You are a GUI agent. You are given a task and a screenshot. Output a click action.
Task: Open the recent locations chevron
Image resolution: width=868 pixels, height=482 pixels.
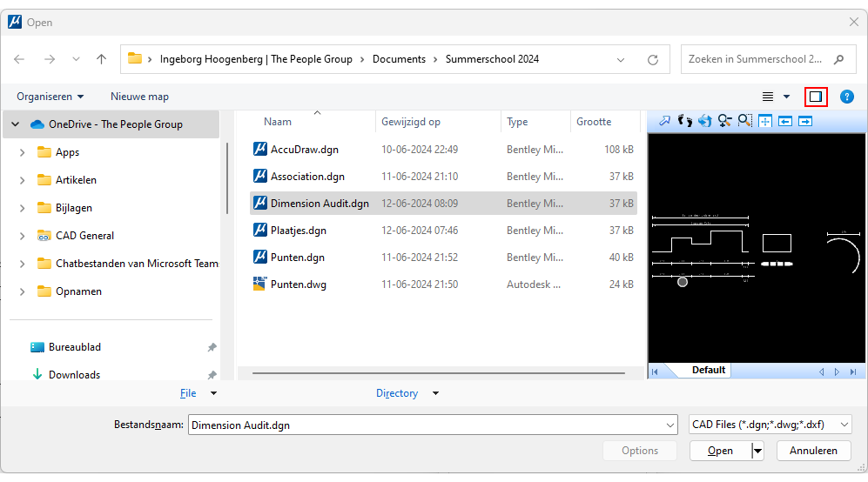click(x=76, y=59)
